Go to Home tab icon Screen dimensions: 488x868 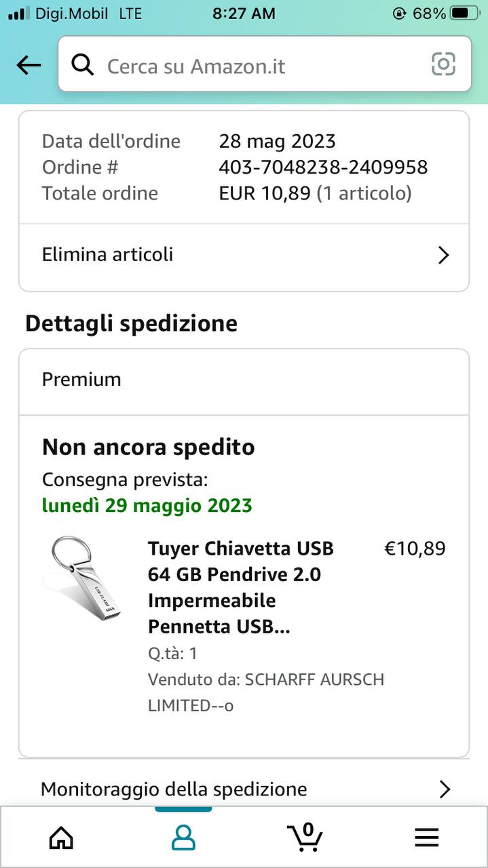point(61,837)
